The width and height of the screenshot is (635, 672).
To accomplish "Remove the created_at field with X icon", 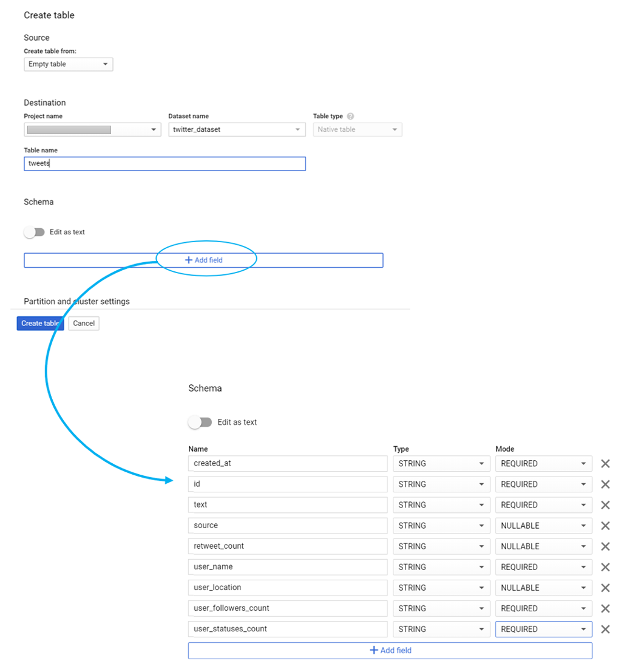I will pyautogui.click(x=605, y=464).
